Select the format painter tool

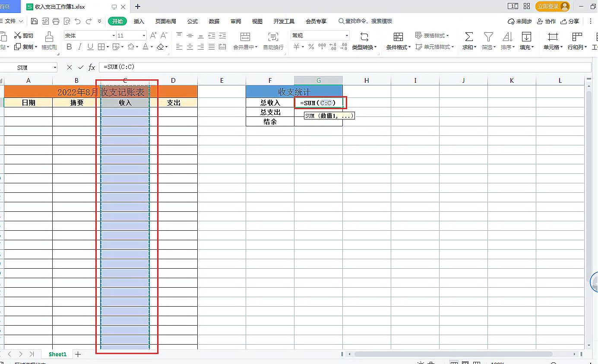coord(49,40)
